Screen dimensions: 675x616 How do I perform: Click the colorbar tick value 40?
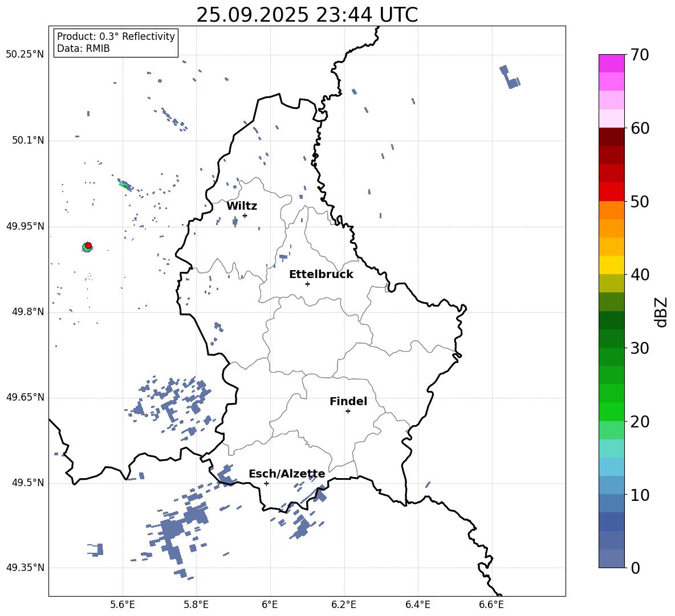click(x=640, y=275)
